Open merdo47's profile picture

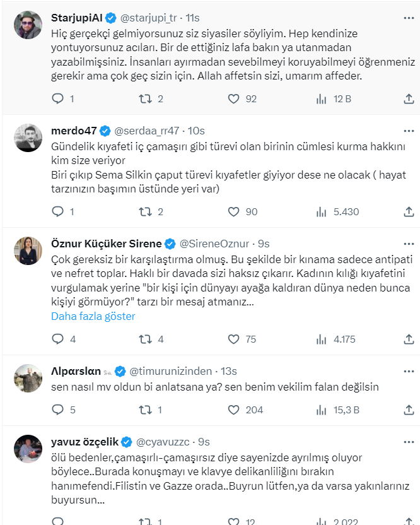(x=28, y=137)
